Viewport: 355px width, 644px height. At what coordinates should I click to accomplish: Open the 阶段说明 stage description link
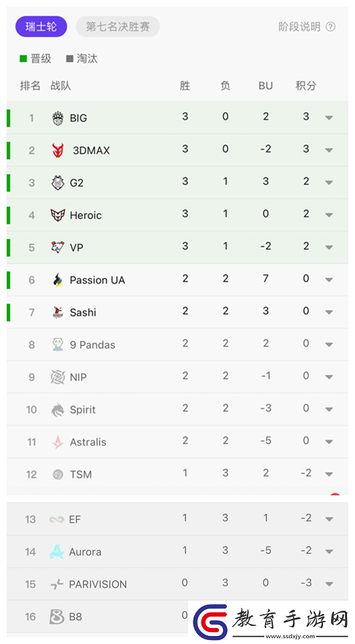tap(300, 27)
